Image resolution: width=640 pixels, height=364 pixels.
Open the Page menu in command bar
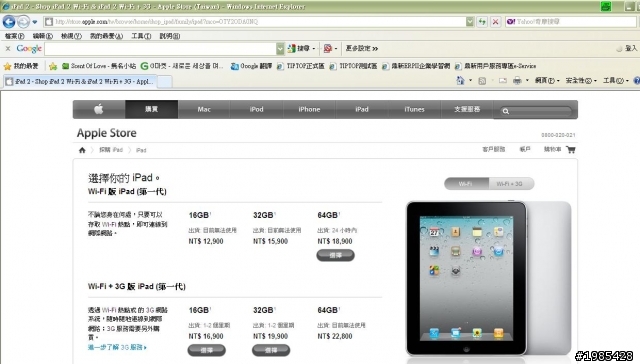tap(547, 81)
